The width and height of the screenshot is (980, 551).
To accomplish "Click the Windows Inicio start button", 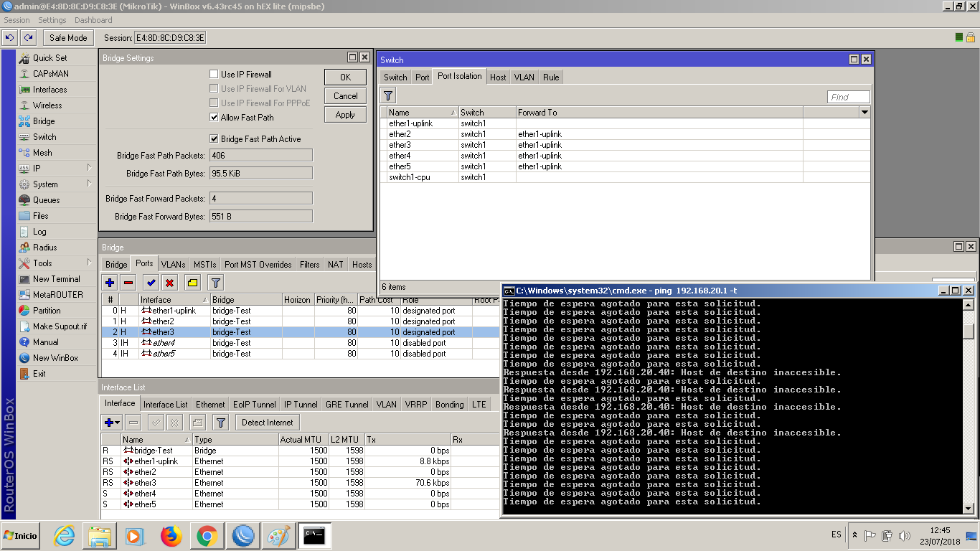I will (21, 536).
